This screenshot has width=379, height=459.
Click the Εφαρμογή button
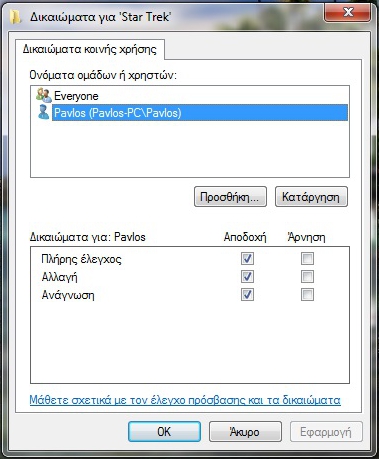tap(326, 432)
